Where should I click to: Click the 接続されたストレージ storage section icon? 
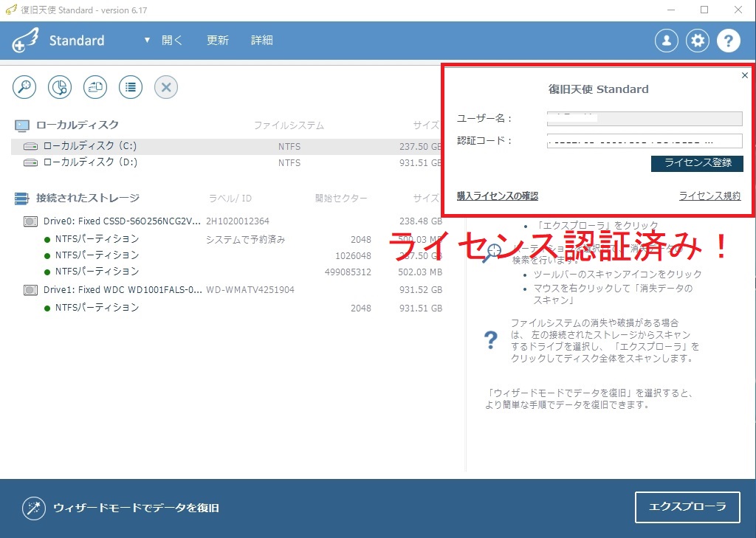[x=21, y=198]
